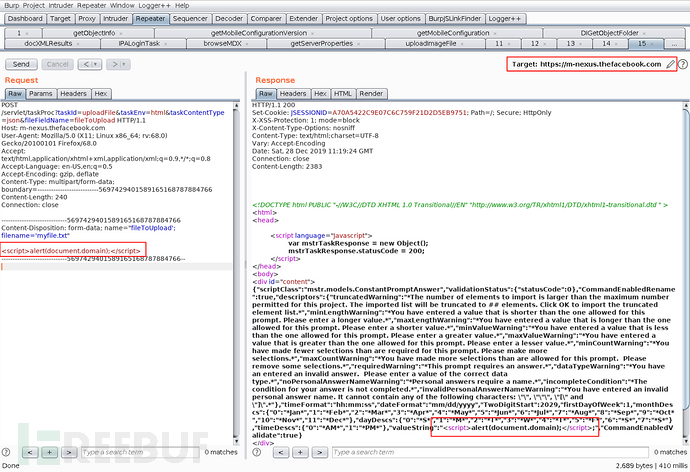This screenshot has width=690, height=472.
Task: Open the Logger++ tool tab
Action: tap(504, 18)
